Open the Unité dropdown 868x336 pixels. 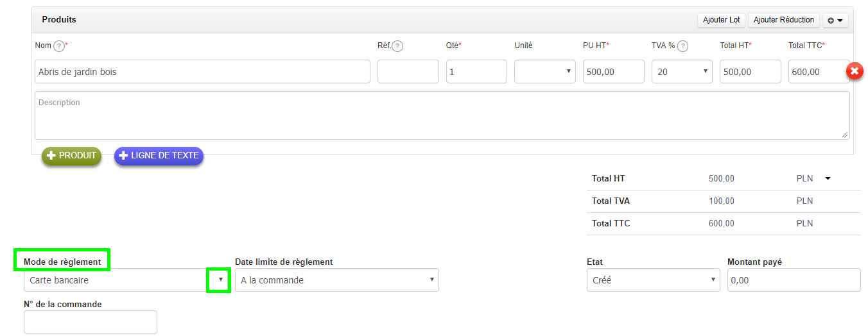click(545, 72)
